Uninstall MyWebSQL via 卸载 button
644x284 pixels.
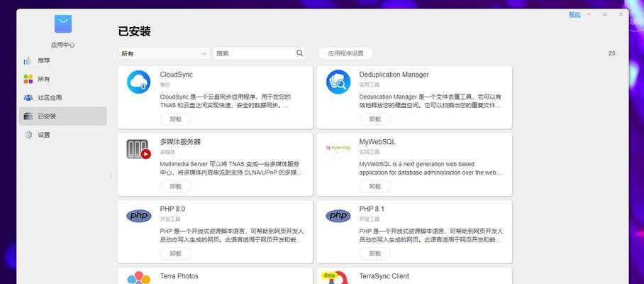click(x=374, y=186)
